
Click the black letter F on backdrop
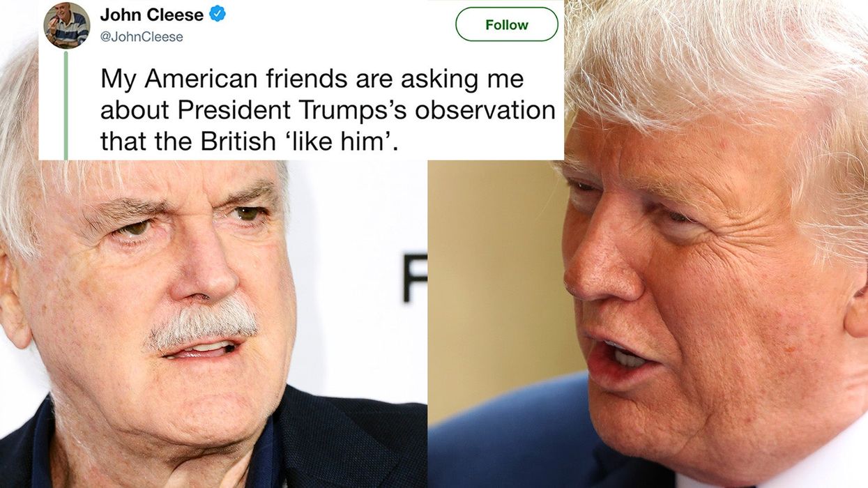(x=414, y=278)
